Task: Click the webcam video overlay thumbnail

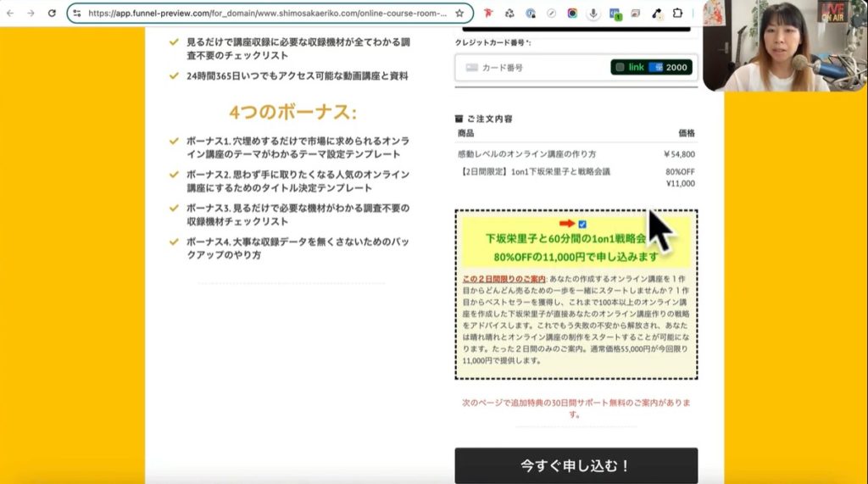Action: (785, 46)
